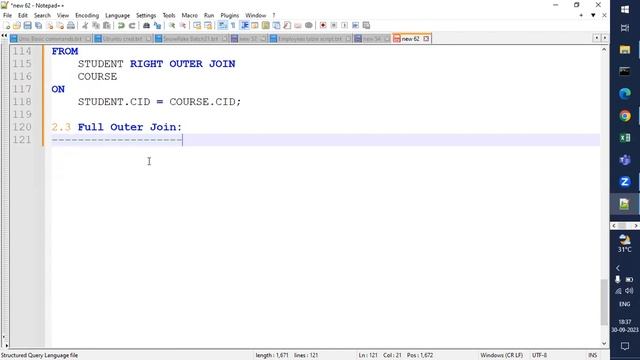The image size is (640, 360).
Task: Open Google Chrome from the taskbar
Action: [x=625, y=116]
